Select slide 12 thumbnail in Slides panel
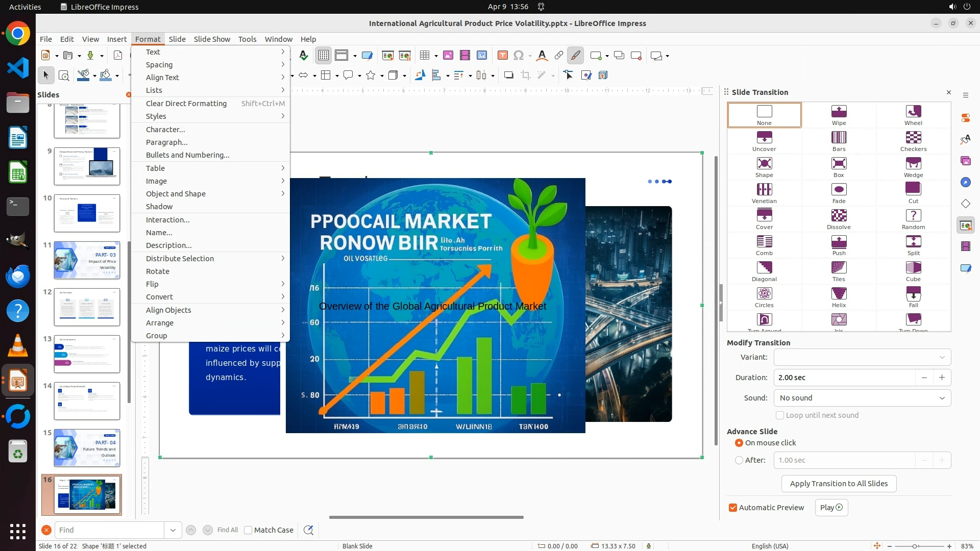Image resolution: width=980 pixels, height=551 pixels. click(87, 307)
